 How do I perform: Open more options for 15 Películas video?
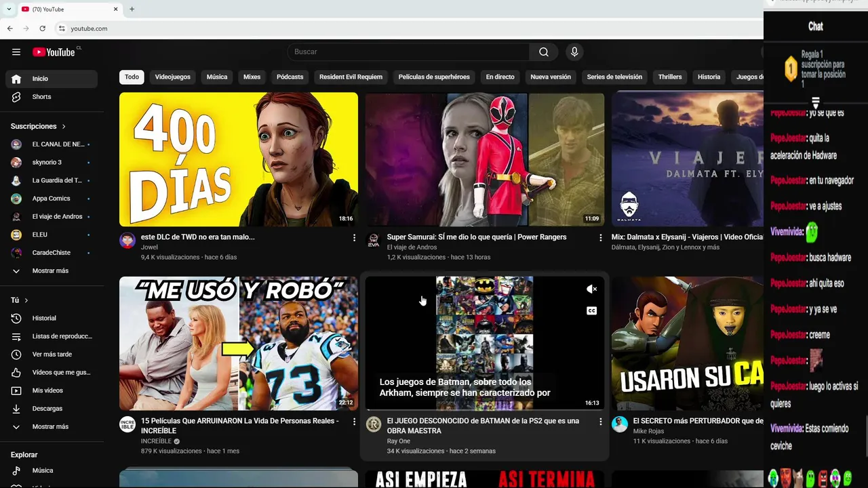[354, 422]
